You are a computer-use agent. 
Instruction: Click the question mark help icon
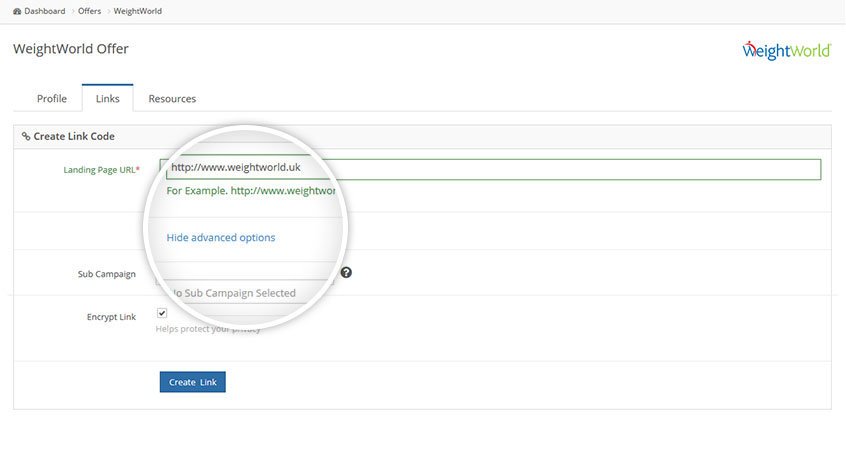346,272
